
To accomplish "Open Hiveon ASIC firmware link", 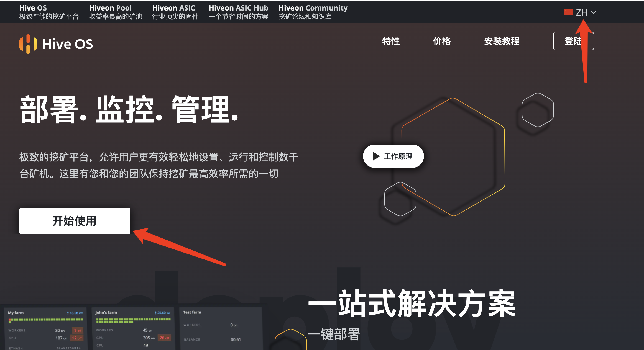I will click(175, 12).
